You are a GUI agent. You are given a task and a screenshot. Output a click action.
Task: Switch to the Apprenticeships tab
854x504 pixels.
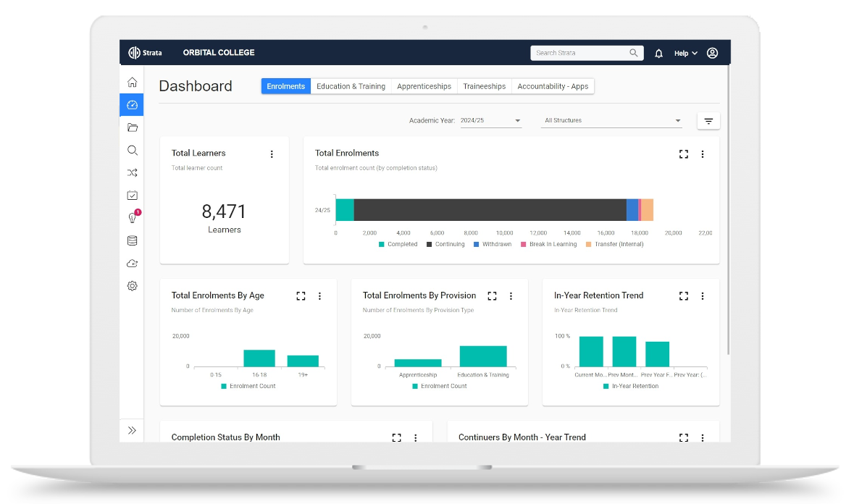424,86
